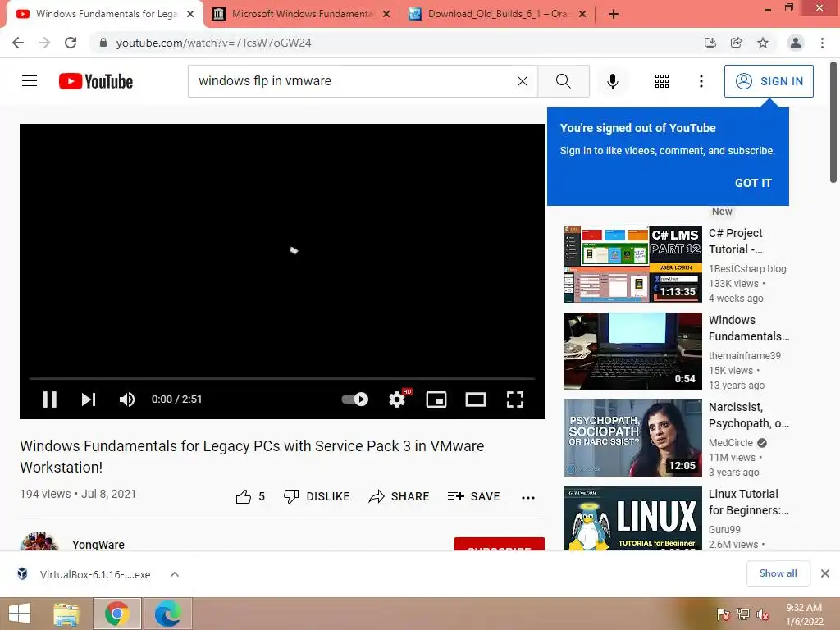
Task: Skip to the next video
Action: click(x=89, y=399)
